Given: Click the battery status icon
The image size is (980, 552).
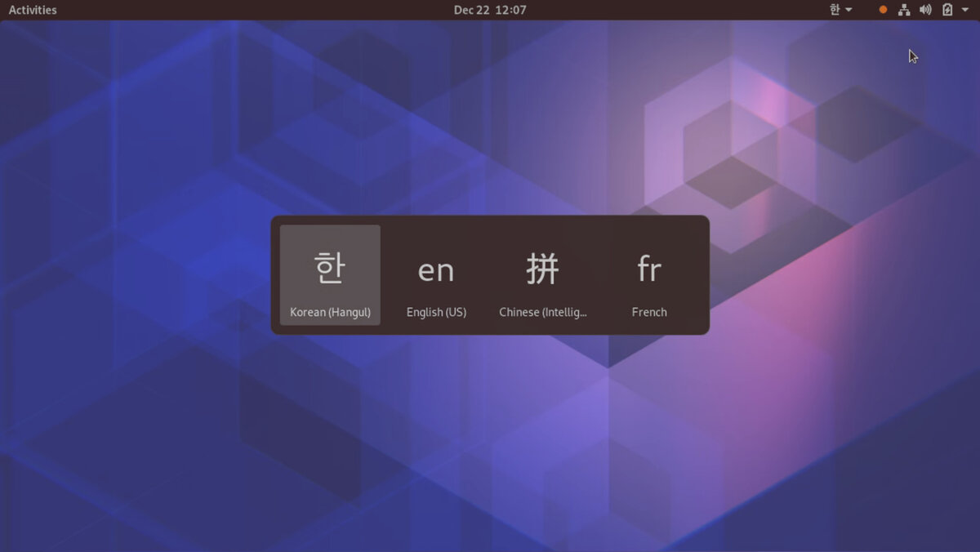Looking at the screenshot, I should [947, 10].
